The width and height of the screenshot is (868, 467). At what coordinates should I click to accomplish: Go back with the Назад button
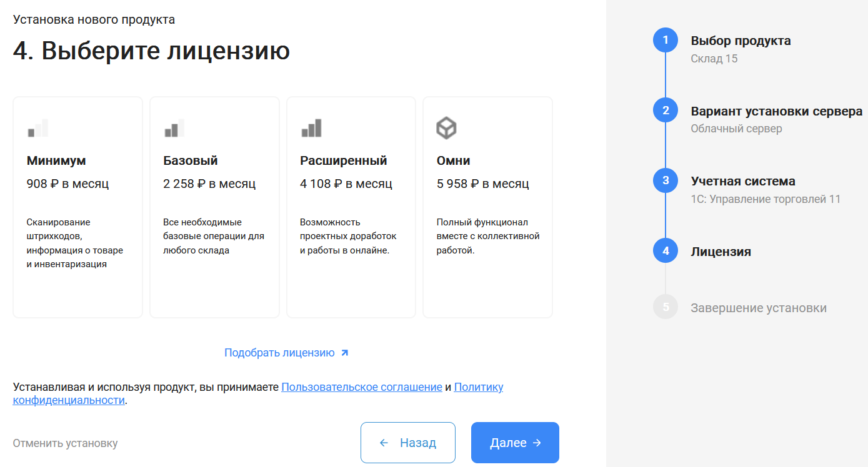tap(408, 443)
